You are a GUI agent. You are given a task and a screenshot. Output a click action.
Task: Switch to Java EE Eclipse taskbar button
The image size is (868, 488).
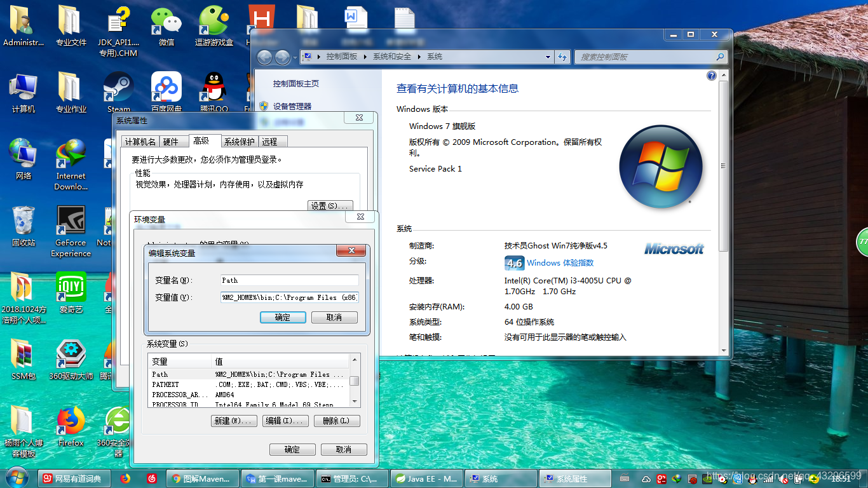click(427, 478)
